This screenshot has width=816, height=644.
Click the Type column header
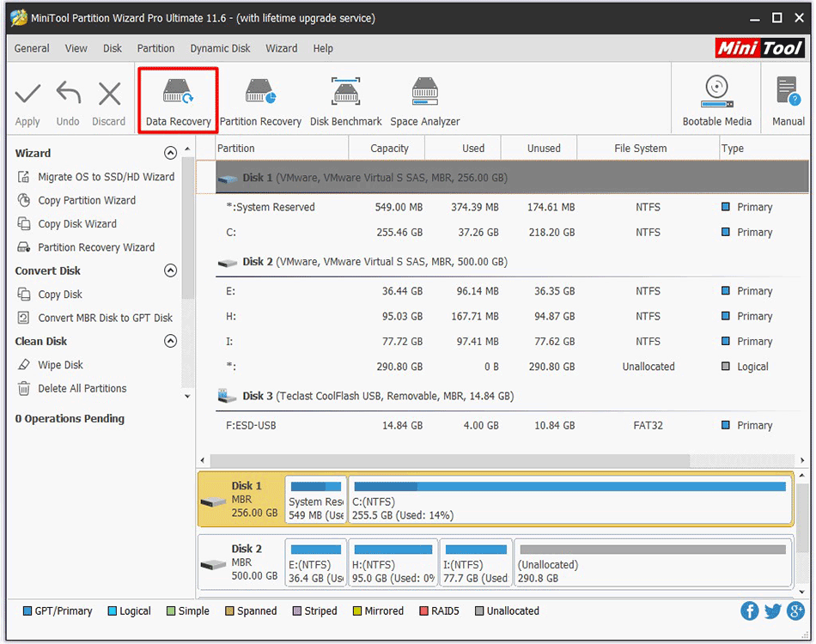764,149
